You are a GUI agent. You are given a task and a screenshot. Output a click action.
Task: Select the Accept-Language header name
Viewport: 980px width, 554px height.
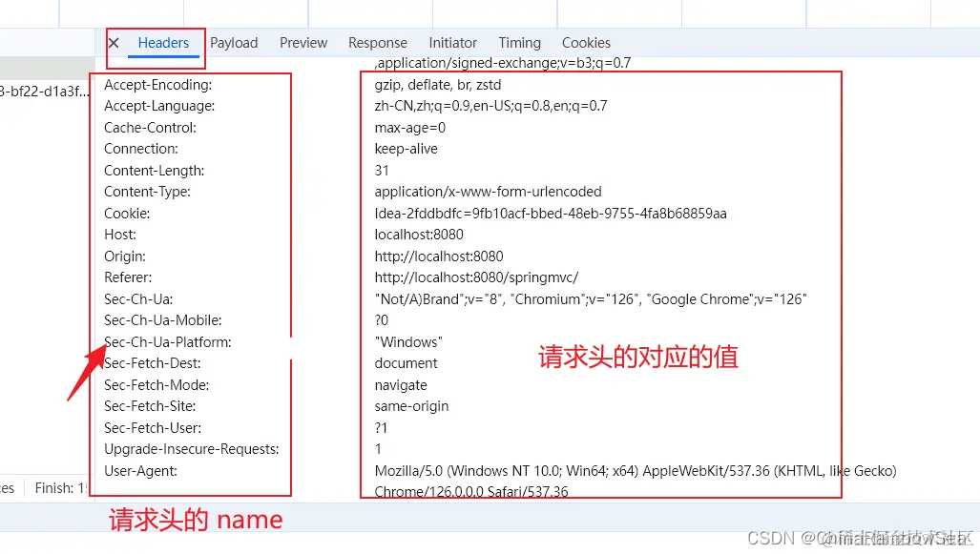[x=159, y=106]
